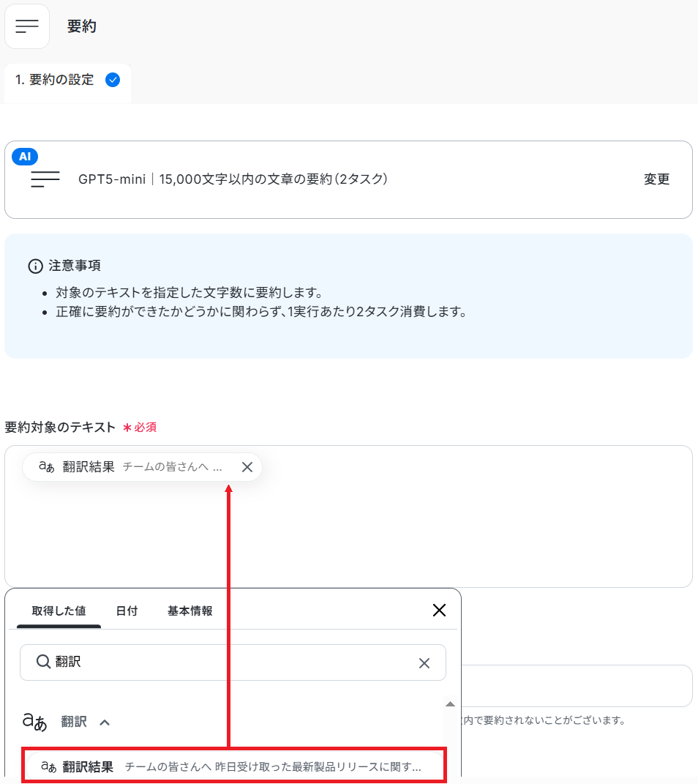
Task: Collapse the 翻訳 group chevron
Action: 105,723
